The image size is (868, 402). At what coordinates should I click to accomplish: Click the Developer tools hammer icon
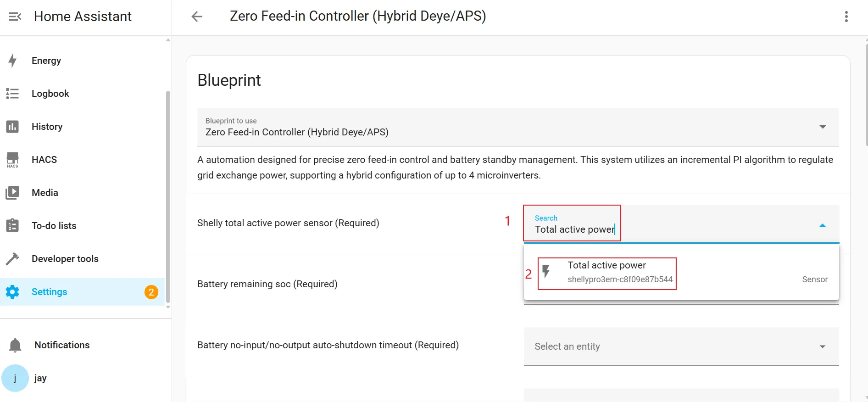(12, 259)
